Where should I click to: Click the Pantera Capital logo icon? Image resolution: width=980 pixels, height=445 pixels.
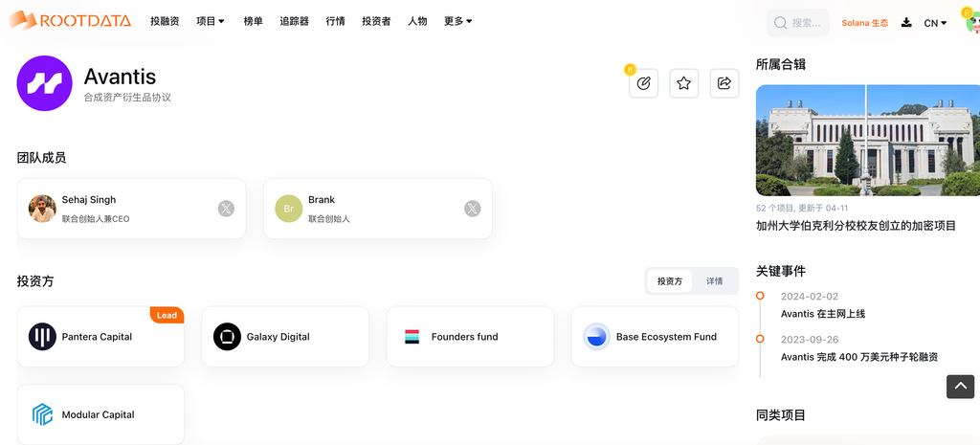click(42, 337)
